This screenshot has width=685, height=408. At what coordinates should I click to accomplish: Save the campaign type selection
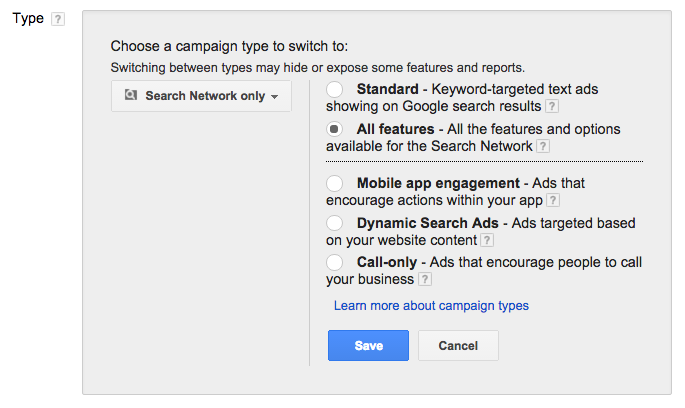point(368,346)
